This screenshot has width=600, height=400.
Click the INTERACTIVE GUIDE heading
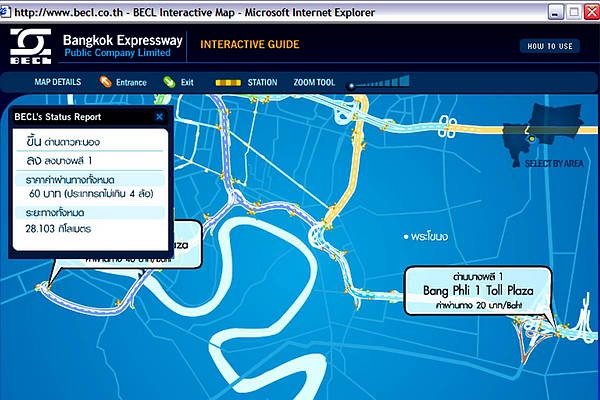pyautogui.click(x=249, y=44)
